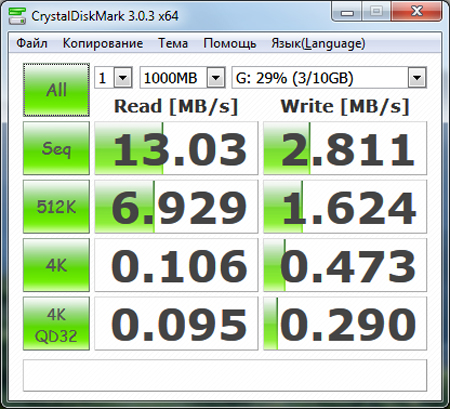Click the Seq write result 2.811

345,148
